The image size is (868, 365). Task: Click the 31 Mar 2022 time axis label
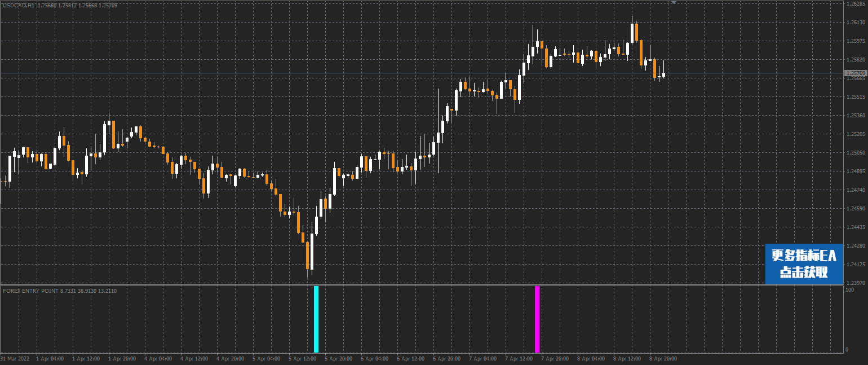(15, 358)
